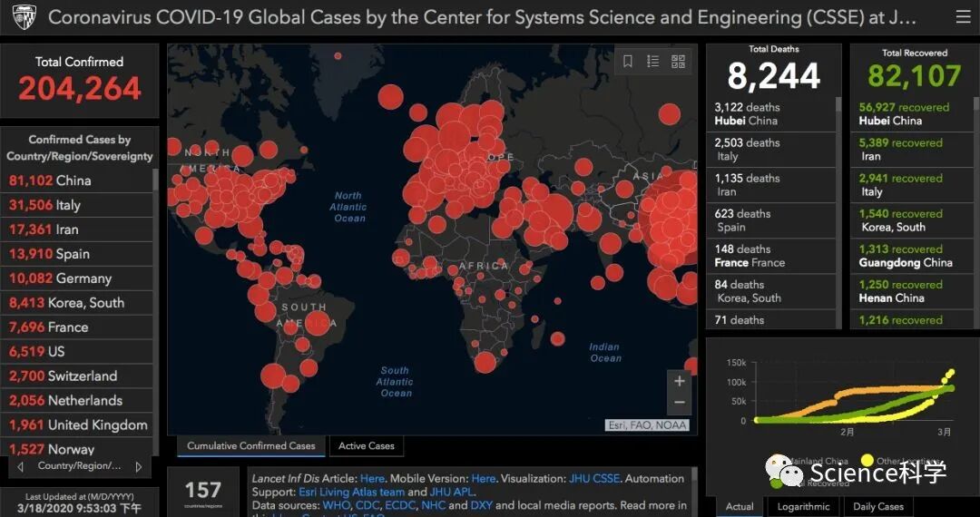Viewport: 980px width, 517px height.
Task: Select Norway in confirmed cases list
Action: coord(77,447)
